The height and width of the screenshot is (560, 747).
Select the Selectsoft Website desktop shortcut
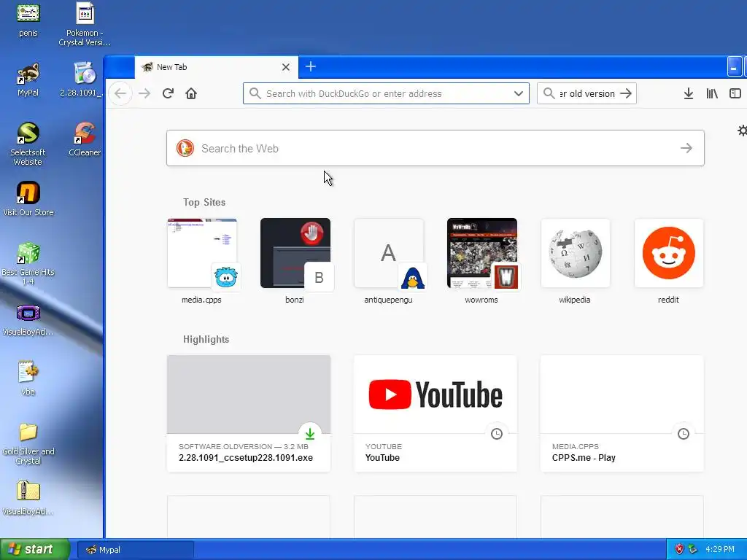tap(28, 144)
